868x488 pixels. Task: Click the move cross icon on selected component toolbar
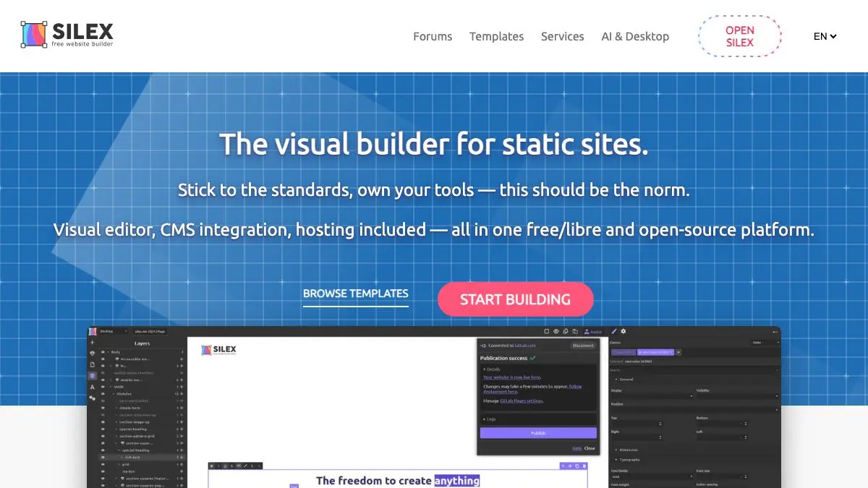click(x=570, y=466)
